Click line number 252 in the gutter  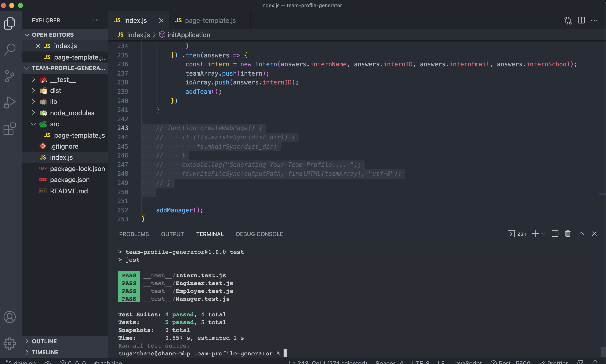[x=123, y=210]
